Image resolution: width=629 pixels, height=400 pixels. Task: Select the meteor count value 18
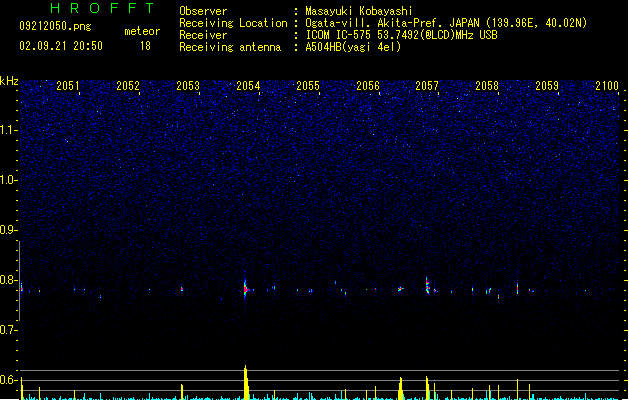[145, 46]
